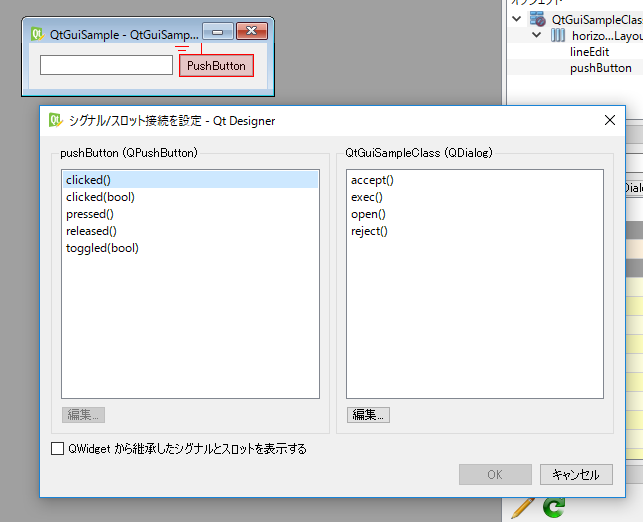Select the toggled(bool) signal
Image resolution: width=643 pixels, height=522 pixels.
[x=190, y=248]
